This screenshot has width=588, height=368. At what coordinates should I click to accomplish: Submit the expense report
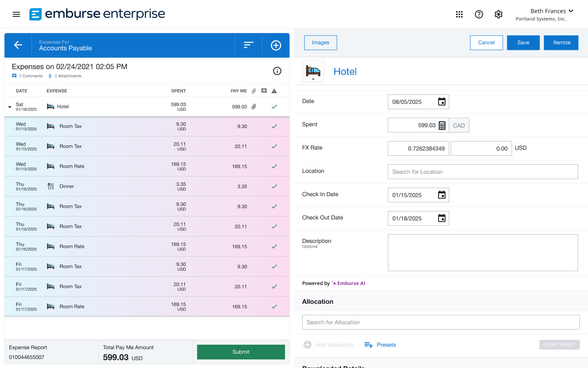[x=241, y=352]
